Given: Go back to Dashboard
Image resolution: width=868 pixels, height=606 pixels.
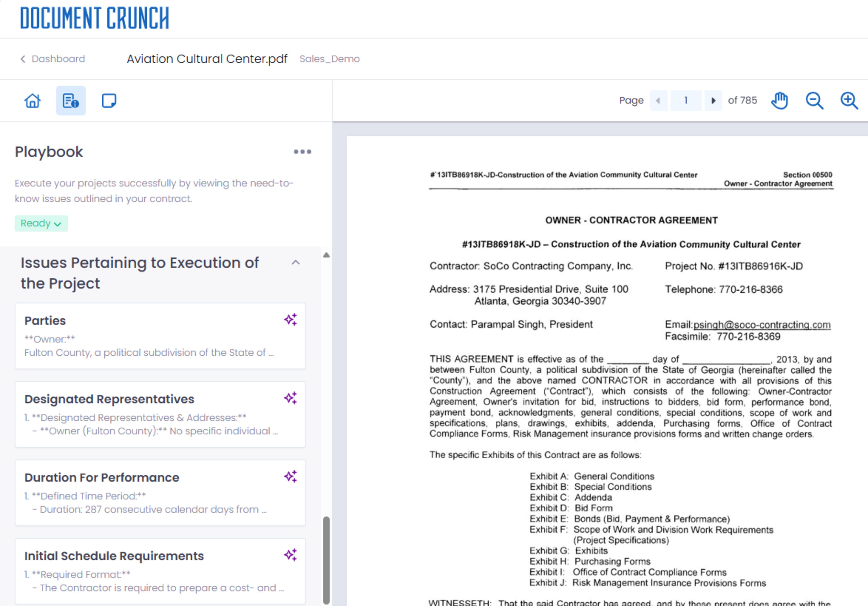Looking at the screenshot, I should pos(52,59).
